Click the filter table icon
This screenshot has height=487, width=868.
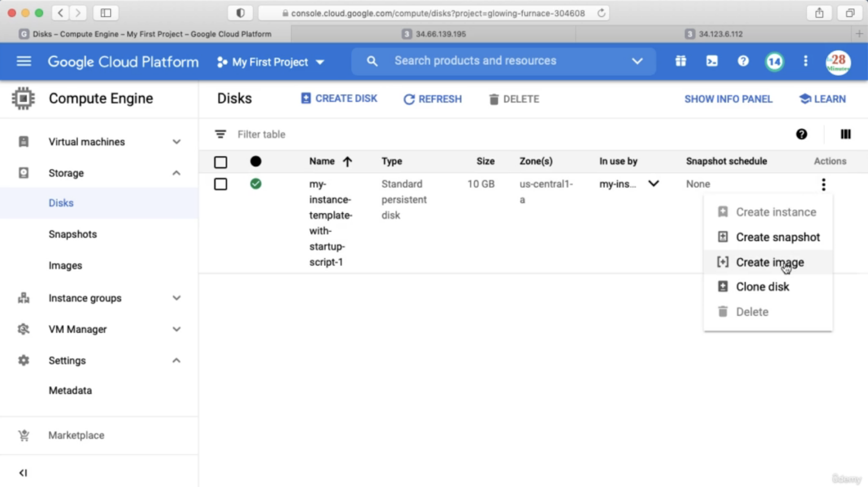pos(220,135)
